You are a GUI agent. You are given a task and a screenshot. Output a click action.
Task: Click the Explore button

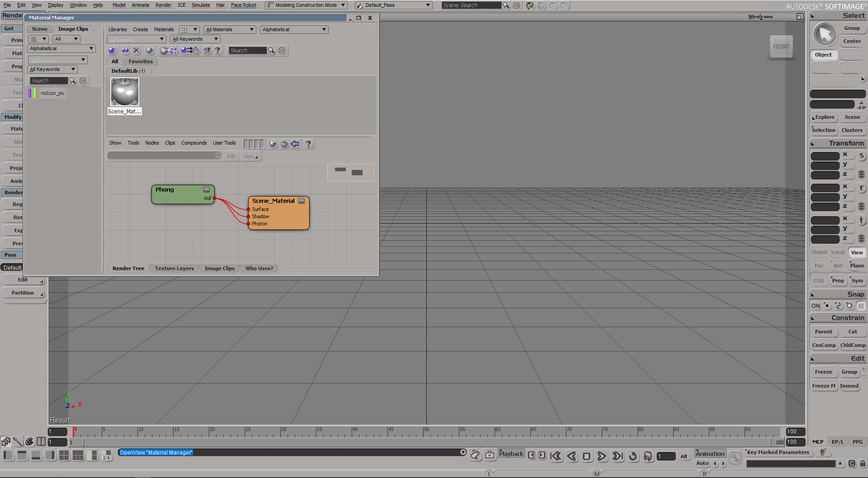pyautogui.click(x=825, y=117)
